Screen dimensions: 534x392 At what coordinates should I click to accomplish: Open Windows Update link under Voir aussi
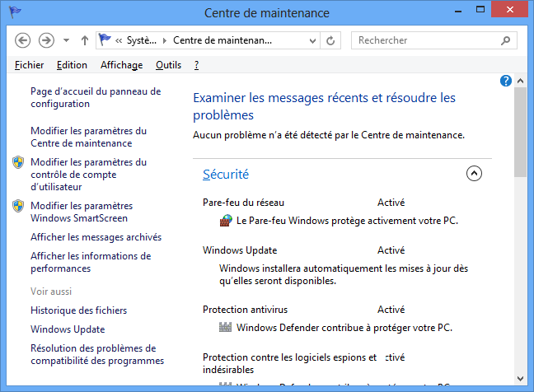pos(68,329)
